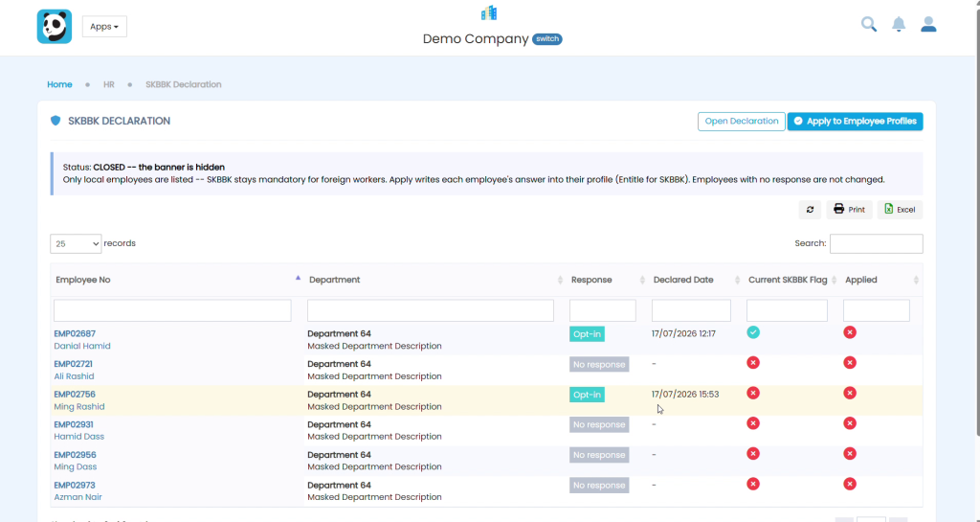Click the panda app logo
The width and height of the screenshot is (980, 522).
coord(55,26)
